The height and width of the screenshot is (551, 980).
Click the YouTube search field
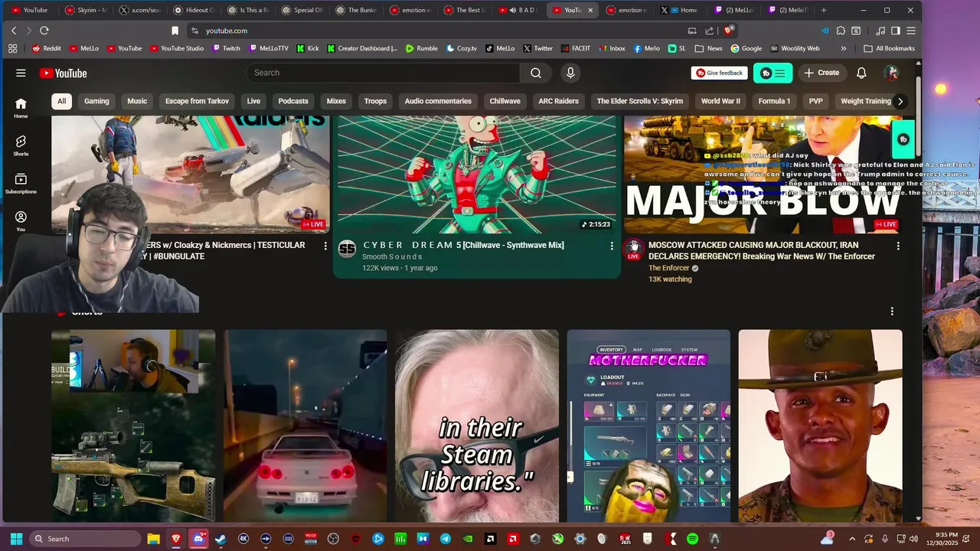pyautogui.click(x=383, y=73)
